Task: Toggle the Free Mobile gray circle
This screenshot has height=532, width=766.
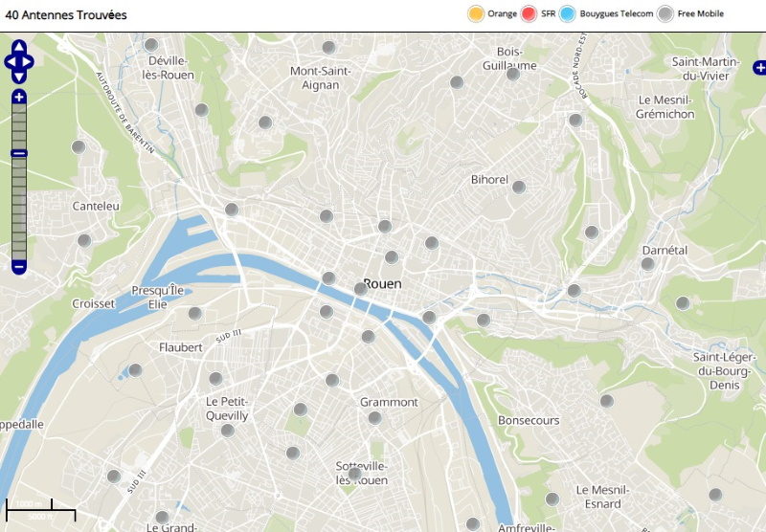Action: tap(665, 13)
